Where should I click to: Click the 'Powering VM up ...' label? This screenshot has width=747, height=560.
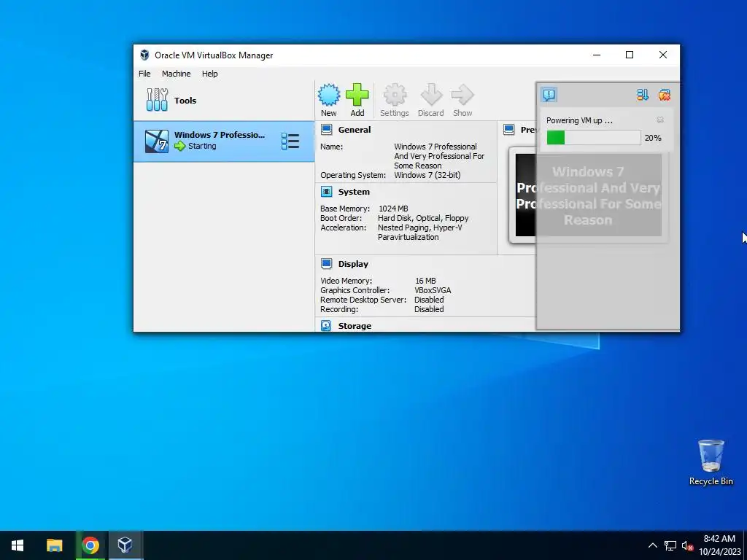(579, 120)
